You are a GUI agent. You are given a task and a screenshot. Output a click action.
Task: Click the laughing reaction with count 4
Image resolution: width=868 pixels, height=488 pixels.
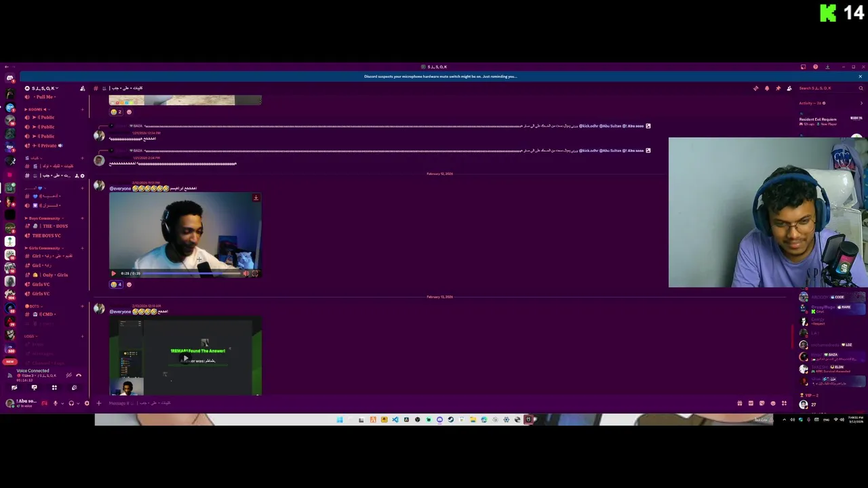coord(117,285)
